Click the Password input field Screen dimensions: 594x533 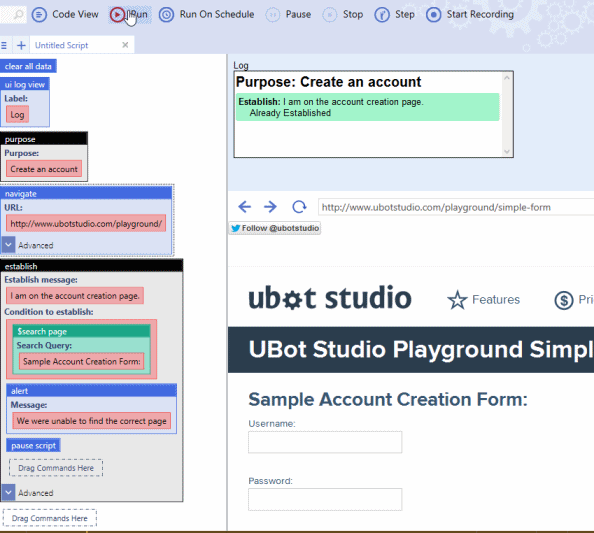325,499
